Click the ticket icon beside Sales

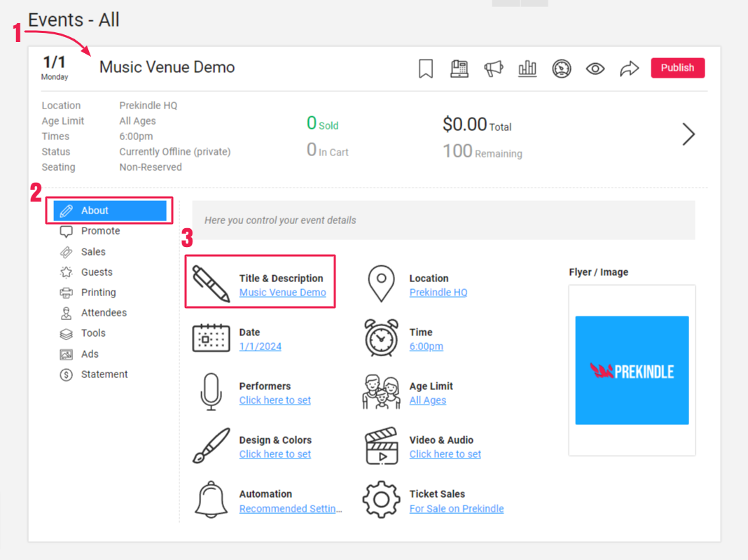(67, 252)
